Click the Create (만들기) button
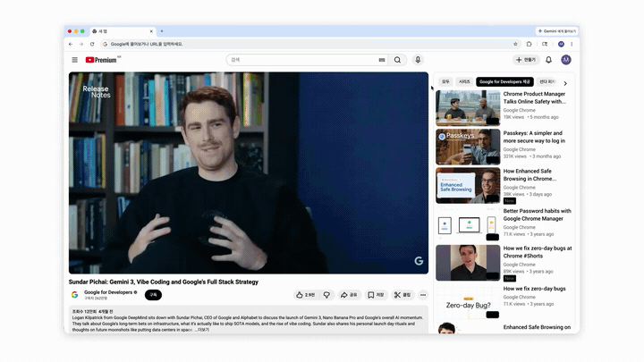 [x=526, y=60]
